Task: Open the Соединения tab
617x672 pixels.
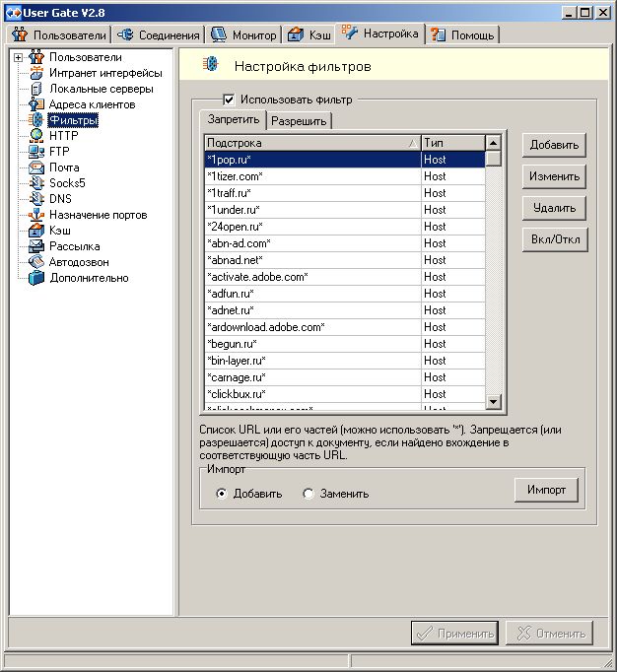Action: [159, 34]
